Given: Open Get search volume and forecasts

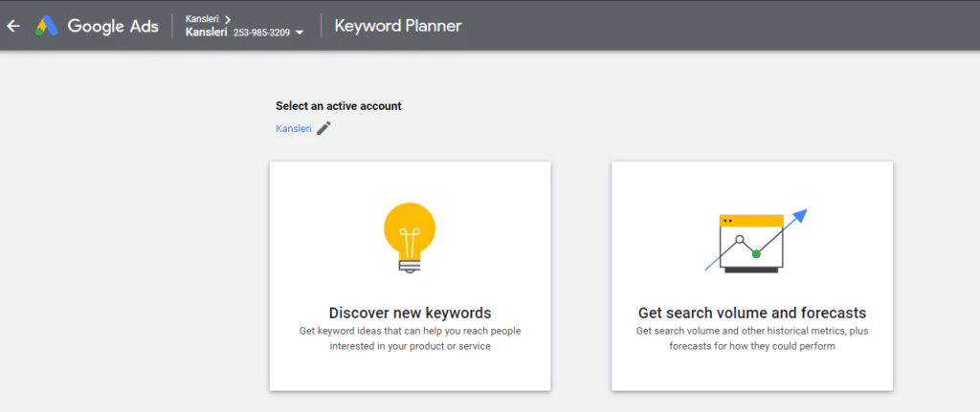Looking at the screenshot, I should pos(752,313).
